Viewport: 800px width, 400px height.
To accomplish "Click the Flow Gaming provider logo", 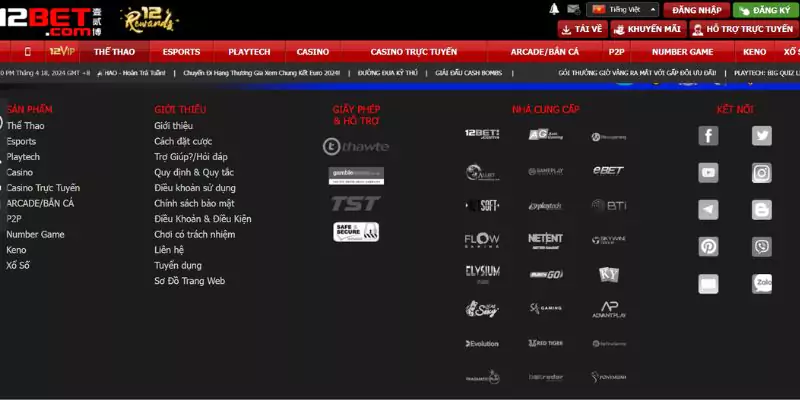I will tap(482, 240).
